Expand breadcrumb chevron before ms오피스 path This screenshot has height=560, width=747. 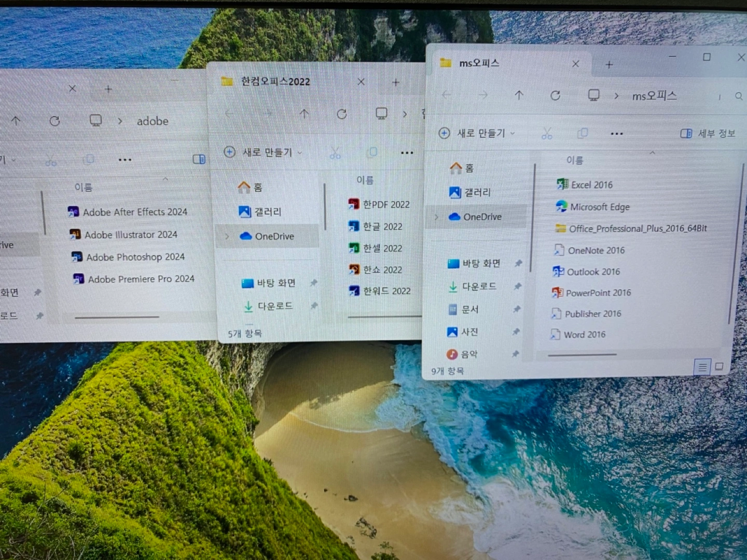(616, 96)
